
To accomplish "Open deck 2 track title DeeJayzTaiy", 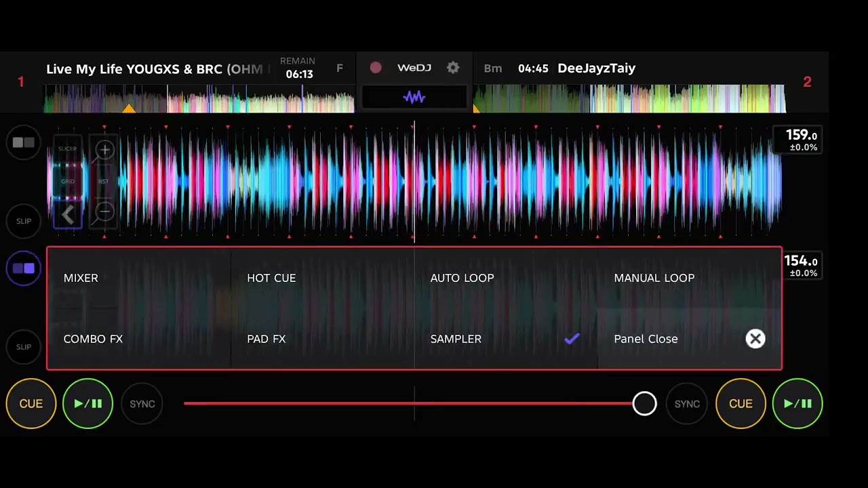I will tap(597, 68).
